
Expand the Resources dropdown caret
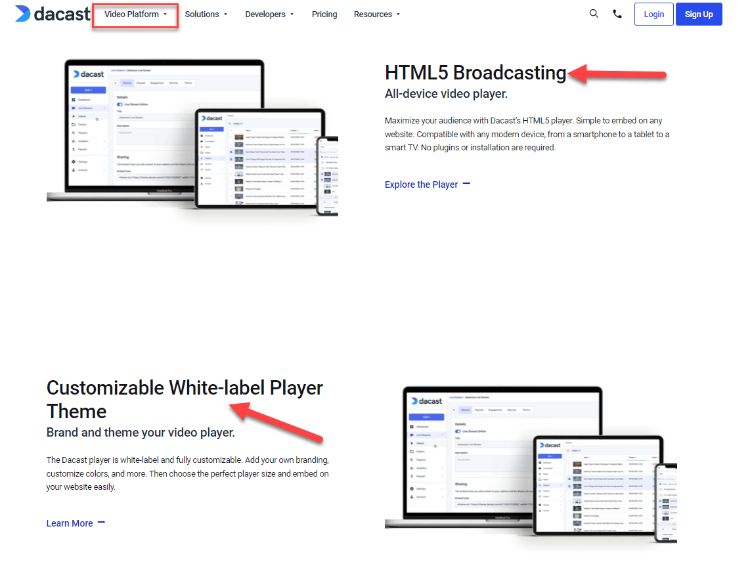point(398,14)
